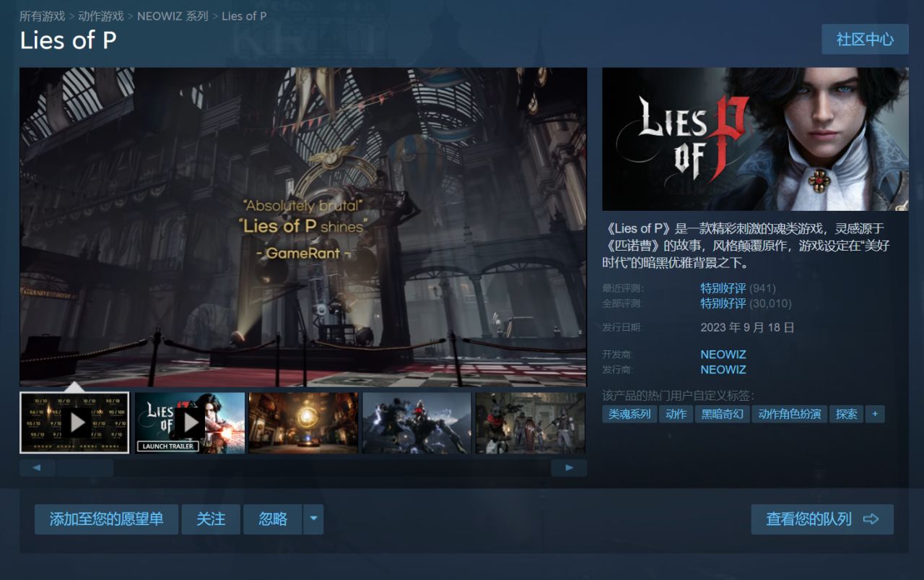Play the main trailer video

pyautogui.click(x=303, y=228)
